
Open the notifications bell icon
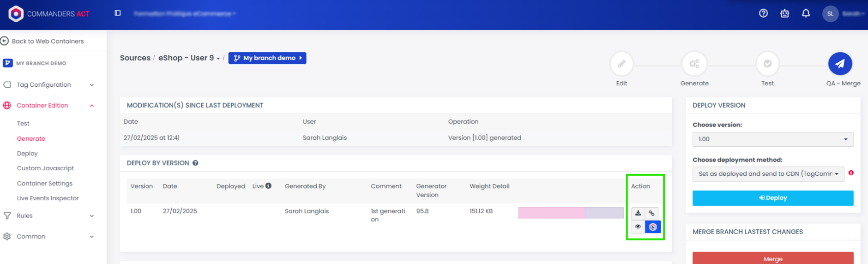806,13
